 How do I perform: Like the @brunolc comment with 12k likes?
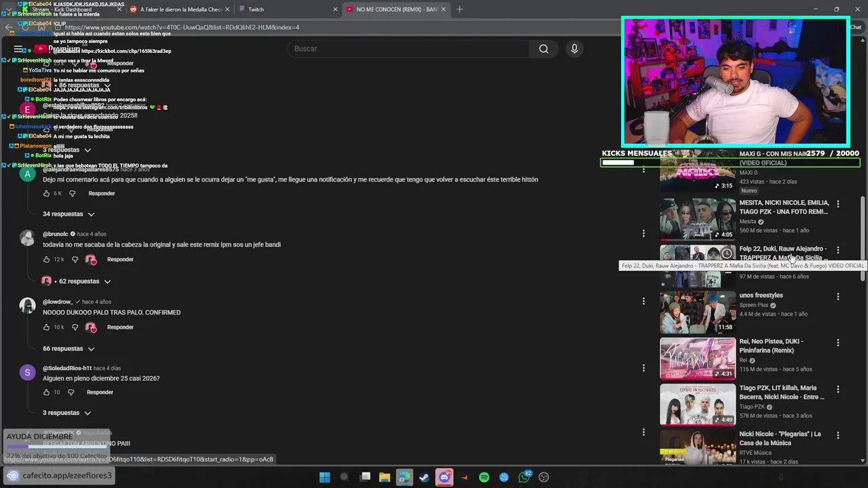pyautogui.click(x=47, y=260)
